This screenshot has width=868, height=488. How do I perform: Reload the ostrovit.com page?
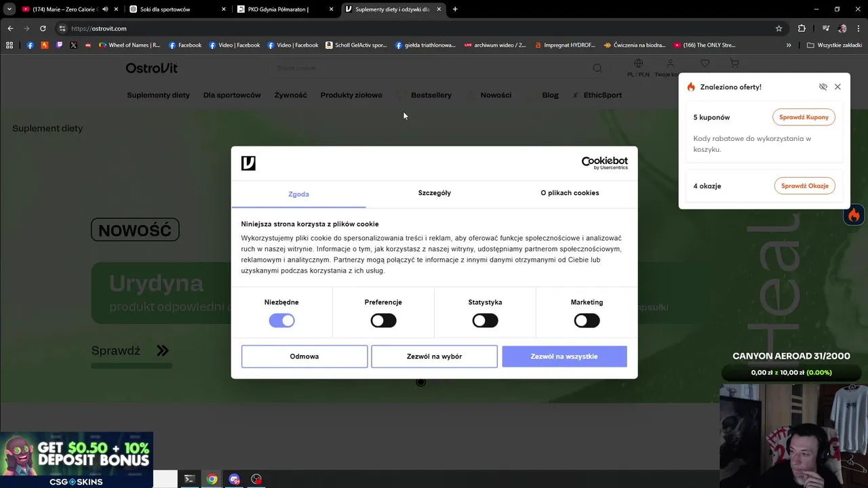43,28
